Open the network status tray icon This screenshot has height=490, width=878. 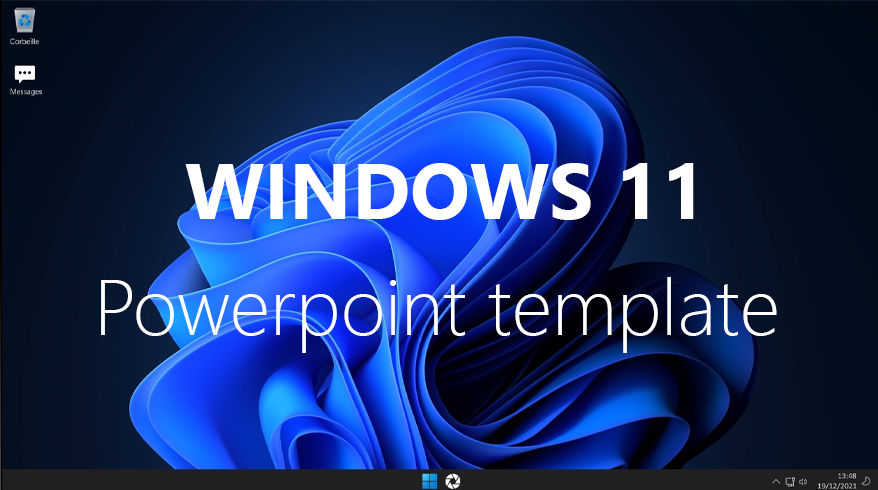pyautogui.click(x=790, y=481)
